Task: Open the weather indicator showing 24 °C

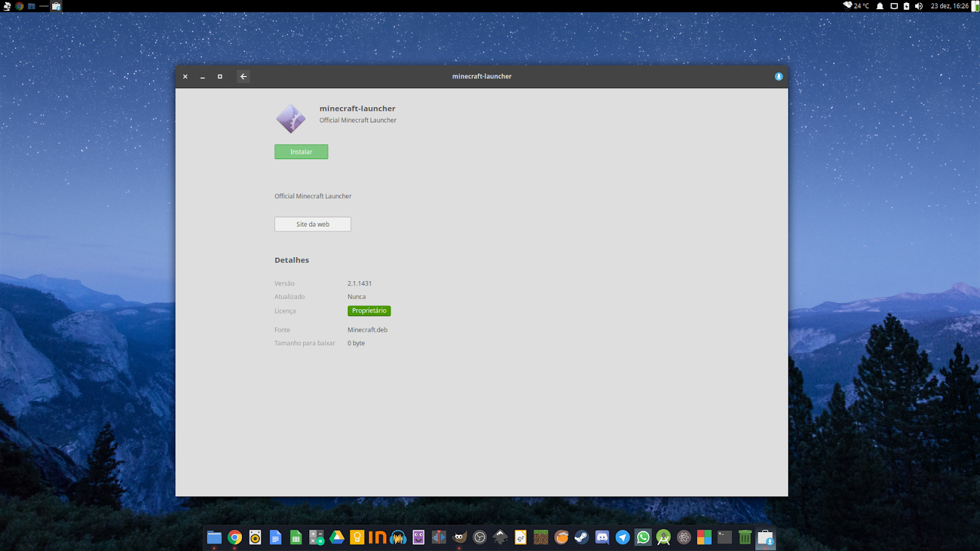Action: tap(856, 6)
